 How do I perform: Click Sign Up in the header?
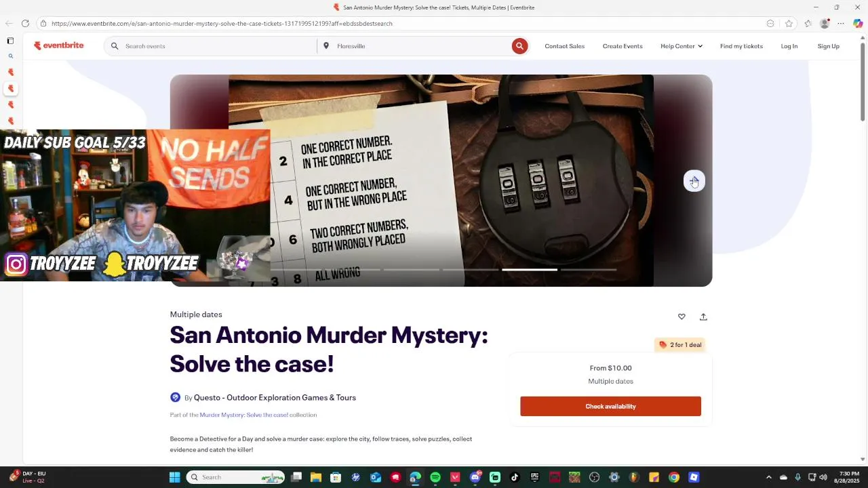[828, 46]
